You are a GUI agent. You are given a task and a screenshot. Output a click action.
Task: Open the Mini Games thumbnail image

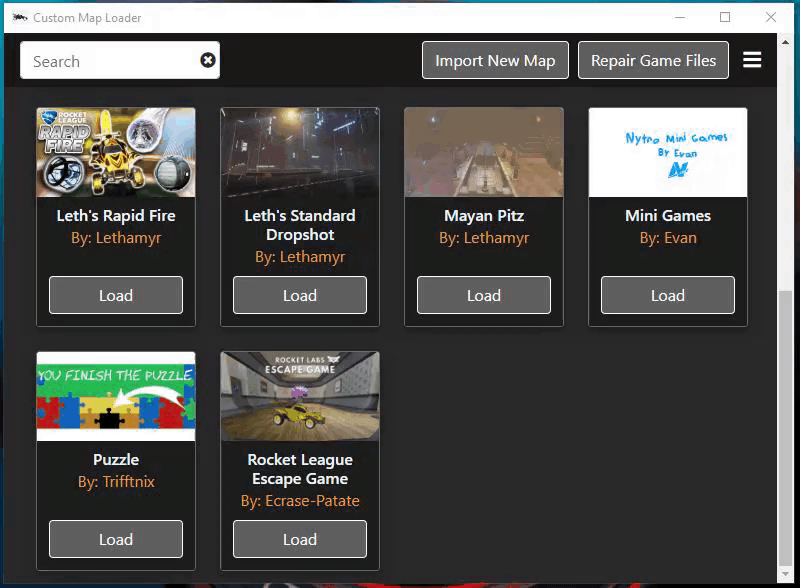(x=667, y=151)
